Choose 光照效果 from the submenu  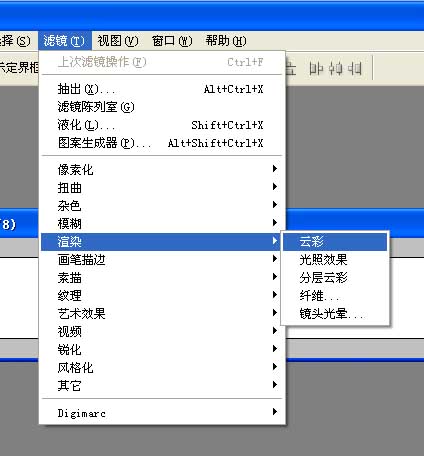point(335,260)
